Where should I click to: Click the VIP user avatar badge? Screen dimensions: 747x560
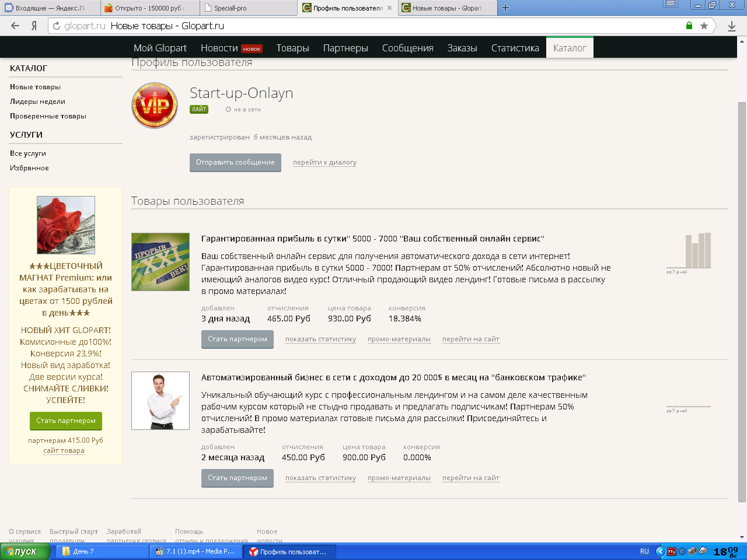[x=155, y=106]
